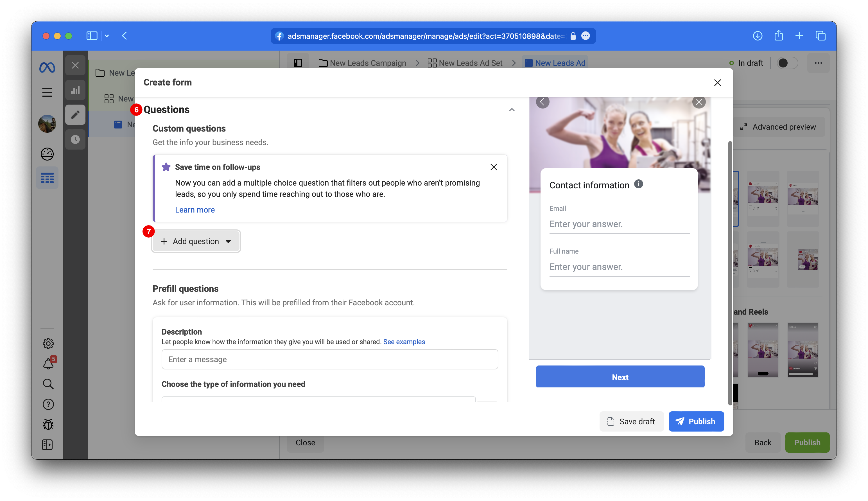The width and height of the screenshot is (868, 501).
Task: Open the bug report icon
Action: (x=48, y=425)
